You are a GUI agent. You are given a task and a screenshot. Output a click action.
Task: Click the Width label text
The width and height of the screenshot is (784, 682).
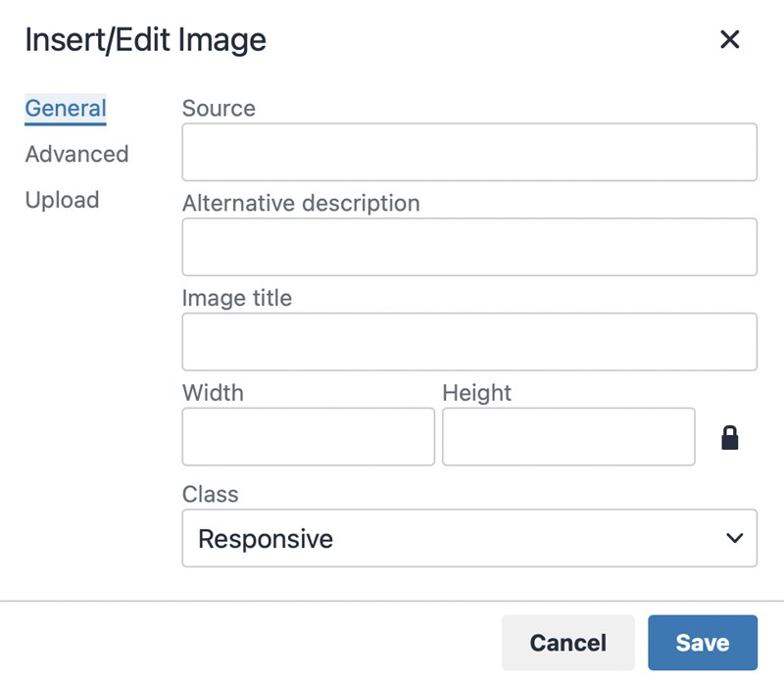(x=213, y=393)
